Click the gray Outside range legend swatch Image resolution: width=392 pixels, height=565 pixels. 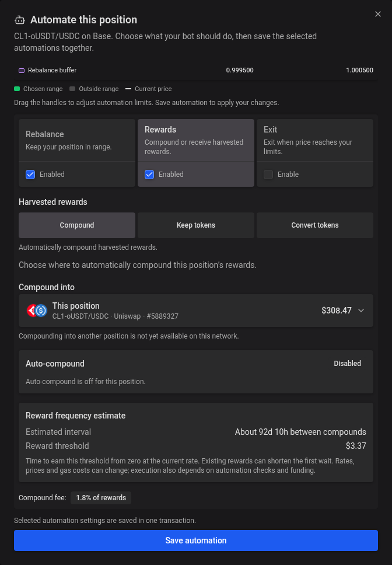pos(72,89)
